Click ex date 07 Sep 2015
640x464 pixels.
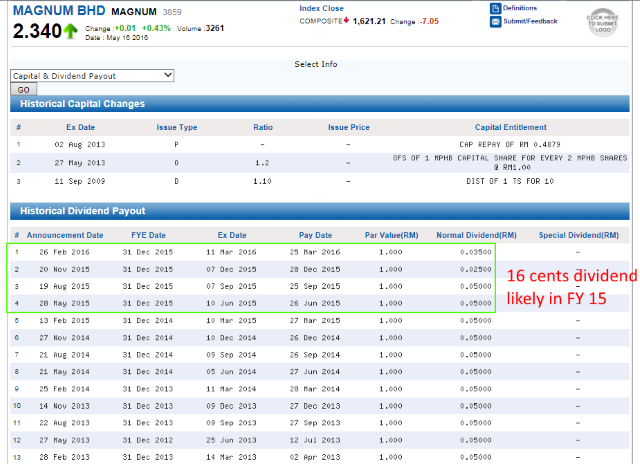(x=231, y=286)
